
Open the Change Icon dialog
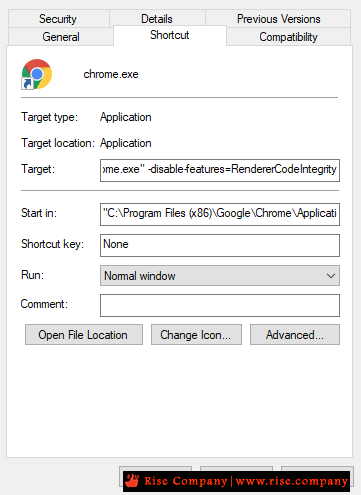tap(196, 335)
